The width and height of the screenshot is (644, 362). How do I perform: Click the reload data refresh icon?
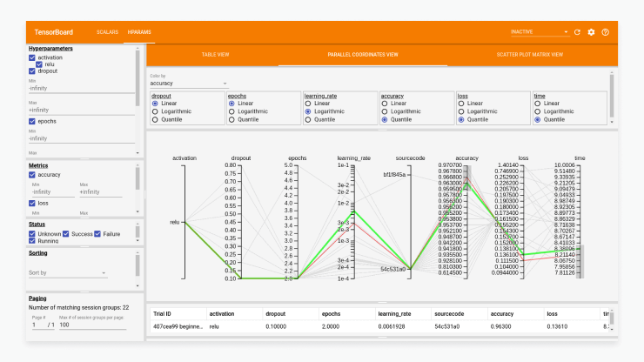[577, 32]
